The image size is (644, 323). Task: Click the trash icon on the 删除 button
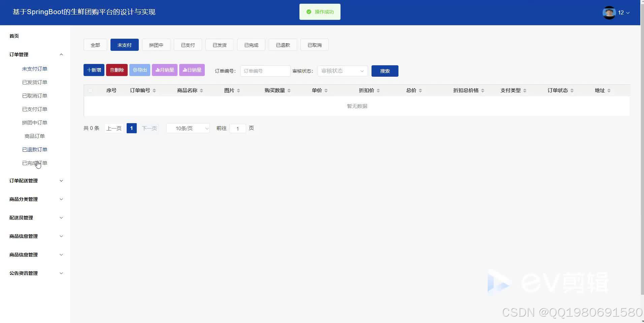click(112, 70)
